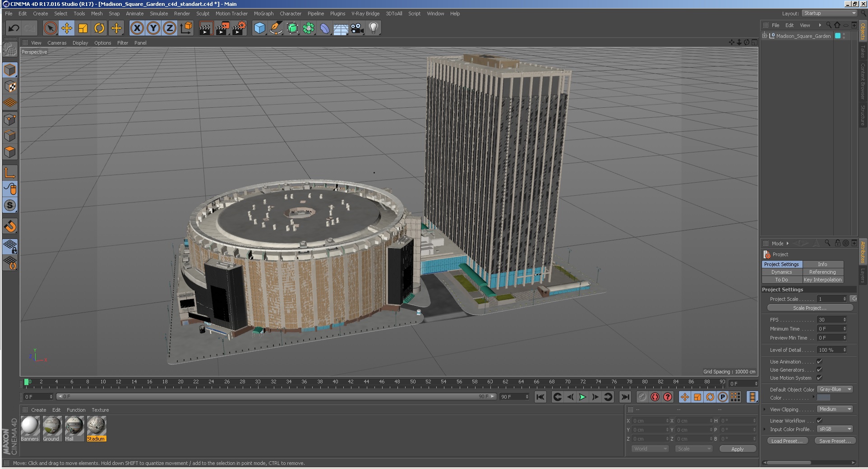
Task: Open the MoGraph menu
Action: (x=263, y=14)
